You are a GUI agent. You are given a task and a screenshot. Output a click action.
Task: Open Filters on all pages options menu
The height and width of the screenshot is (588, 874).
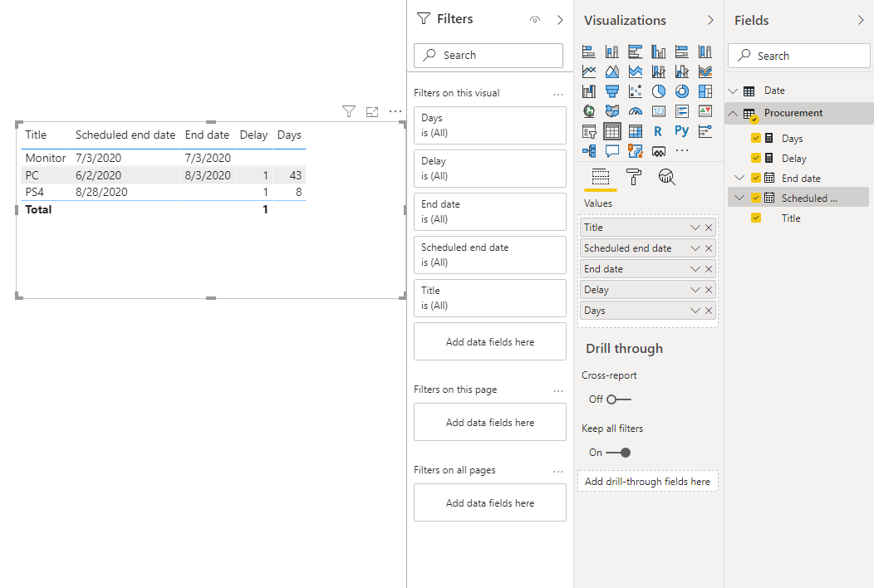(558, 471)
